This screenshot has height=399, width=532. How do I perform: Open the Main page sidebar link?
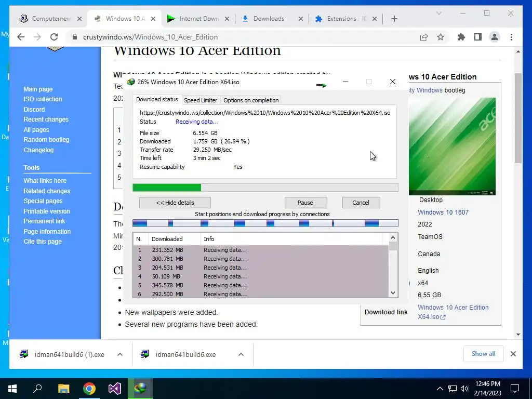[x=38, y=89]
